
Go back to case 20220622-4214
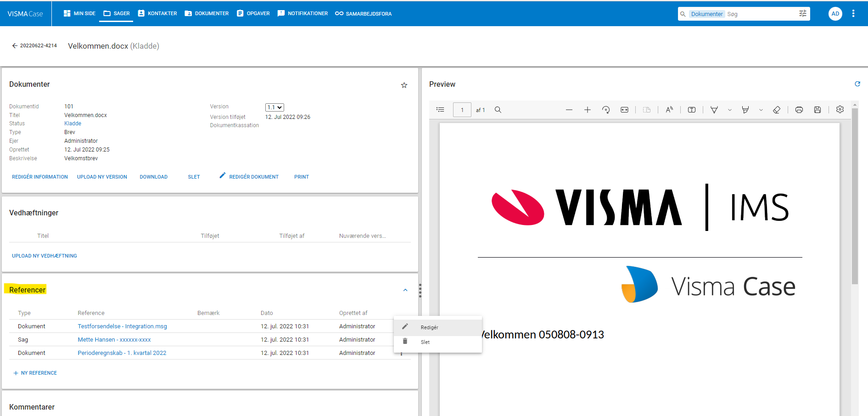click(x=34, y=46)
